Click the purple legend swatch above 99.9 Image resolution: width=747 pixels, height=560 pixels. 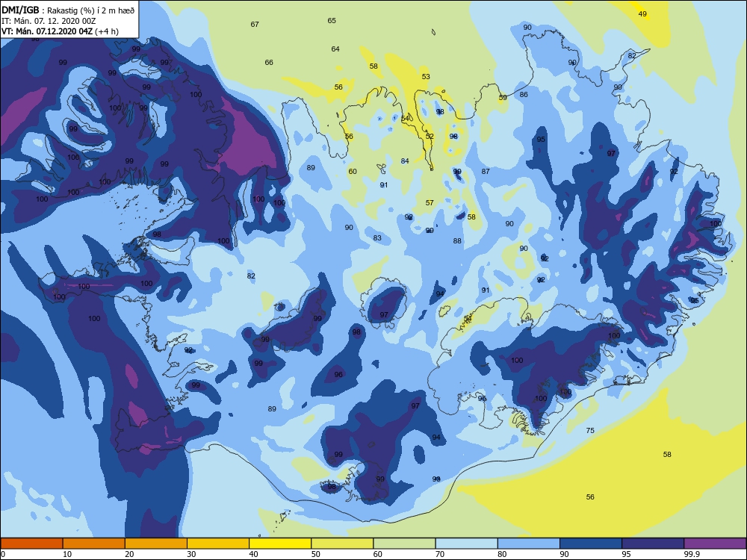pyautogui.click(x=715, y=544)
